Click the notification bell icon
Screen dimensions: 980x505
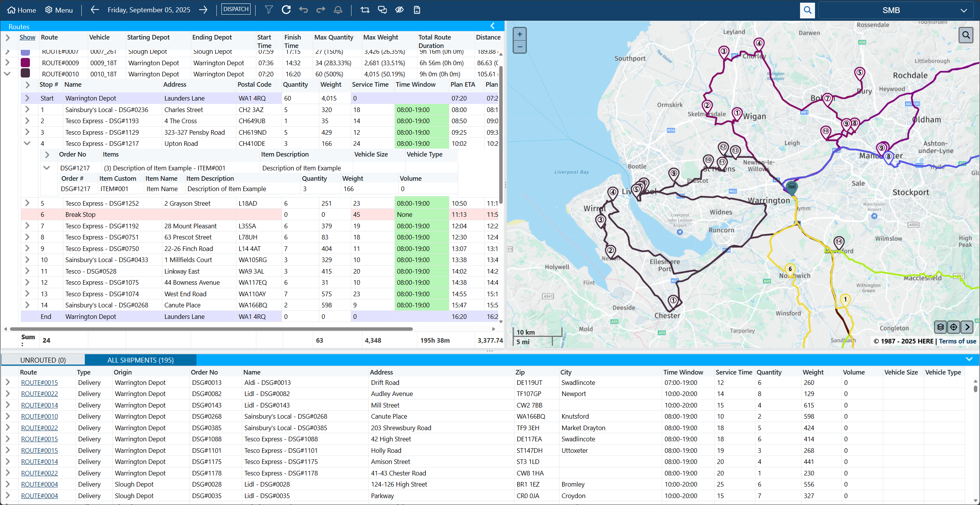338,10
